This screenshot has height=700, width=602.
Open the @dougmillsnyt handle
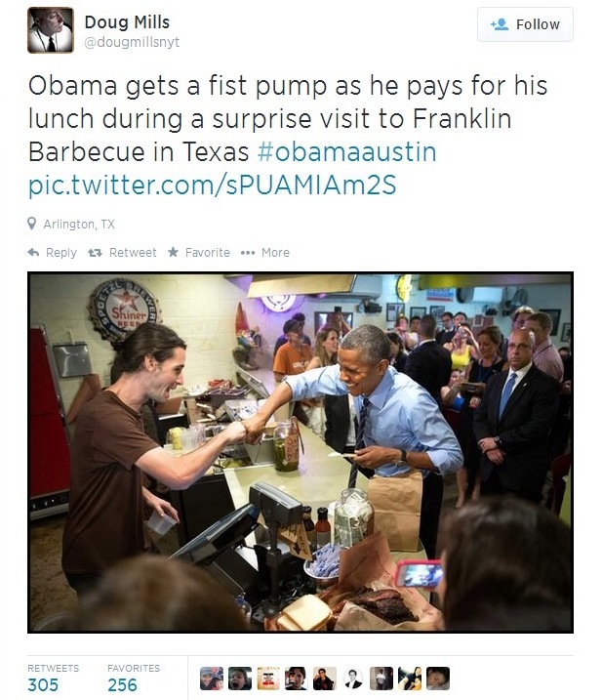132,42
